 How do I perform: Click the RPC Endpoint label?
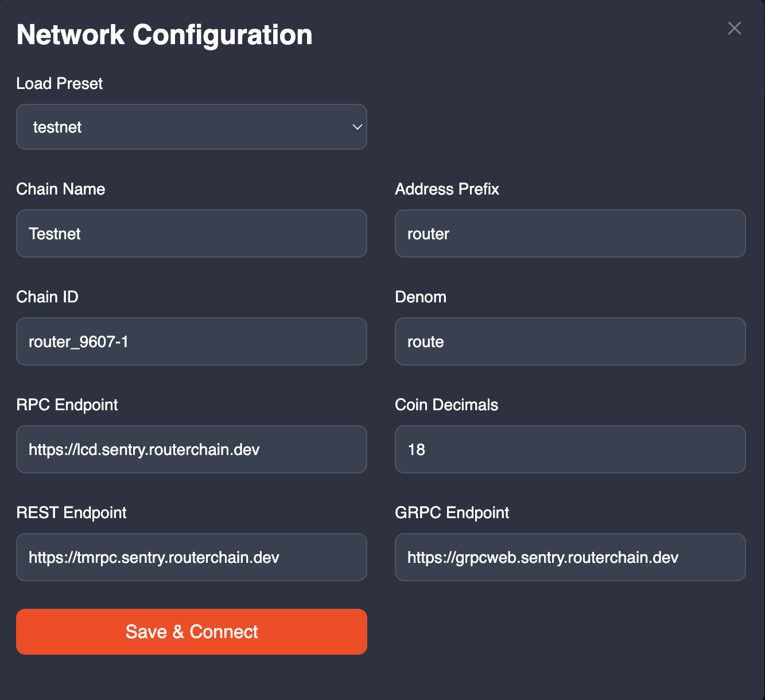pos(67,405)
